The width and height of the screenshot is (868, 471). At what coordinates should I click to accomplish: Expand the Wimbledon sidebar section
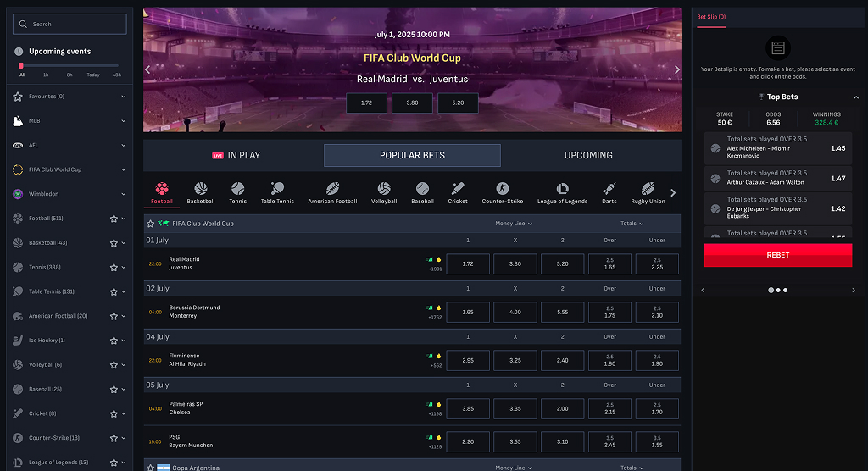123,194
